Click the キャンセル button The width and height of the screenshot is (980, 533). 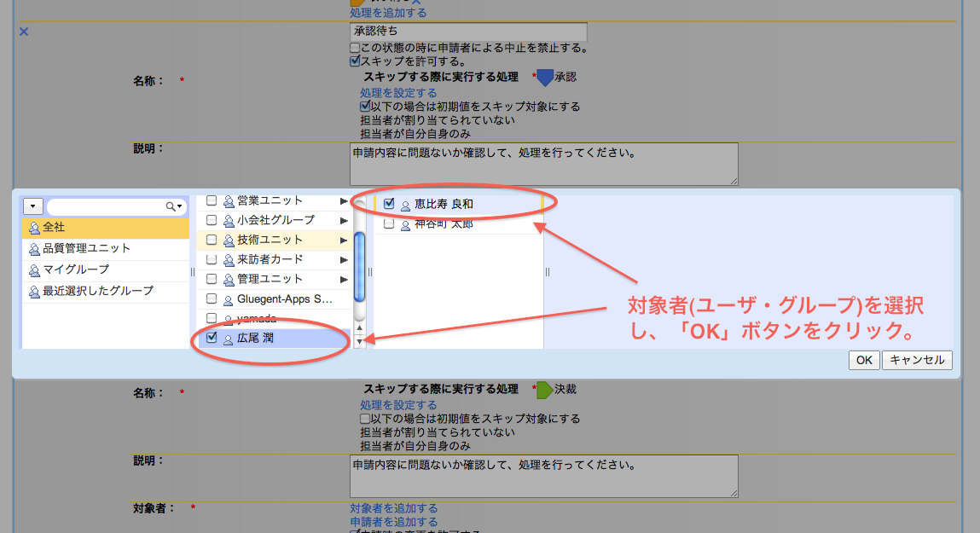(x=917, y=360)
